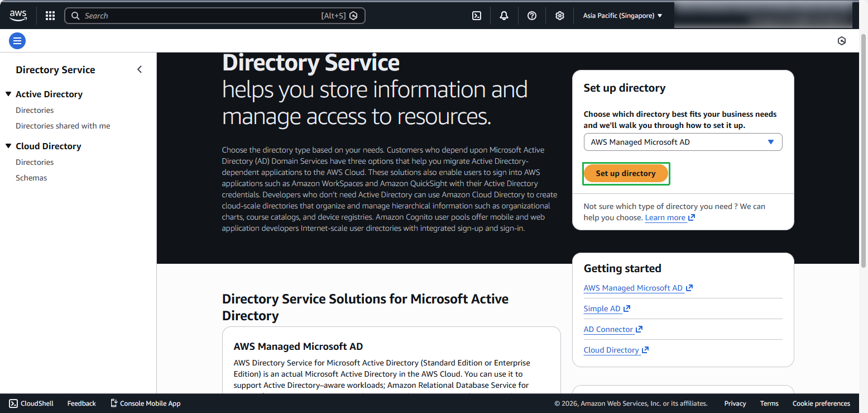Open the help question mark menu
The image size is (868, 413).
[532, 16]
